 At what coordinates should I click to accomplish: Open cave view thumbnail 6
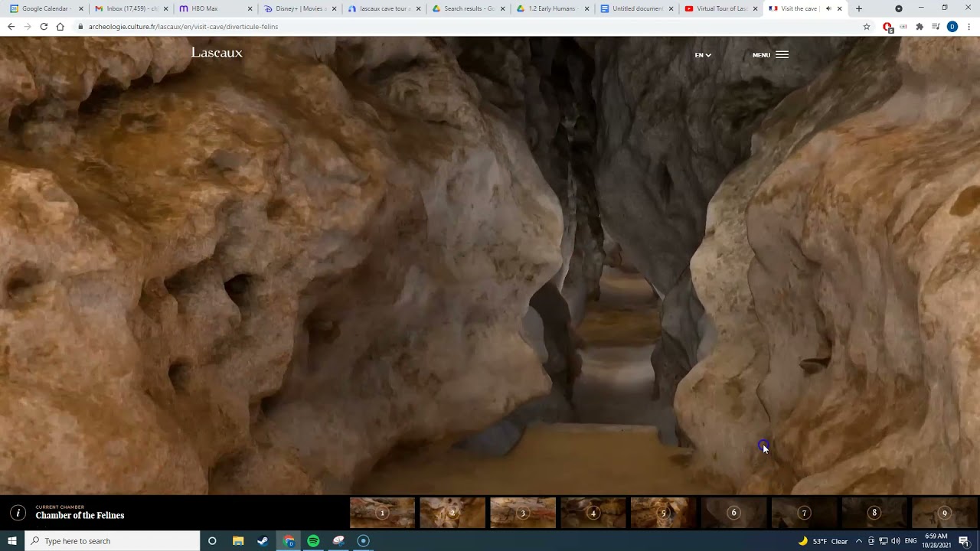733,513
